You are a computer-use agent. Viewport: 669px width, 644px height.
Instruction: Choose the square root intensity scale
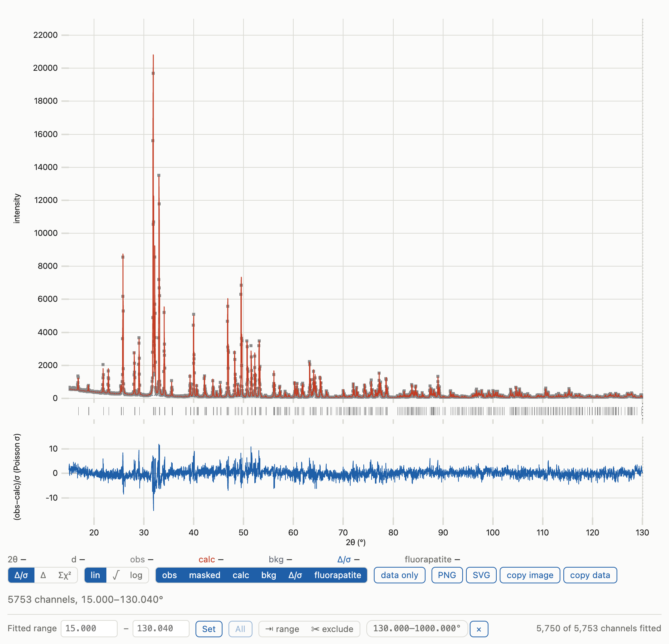(x=116, y=575)
